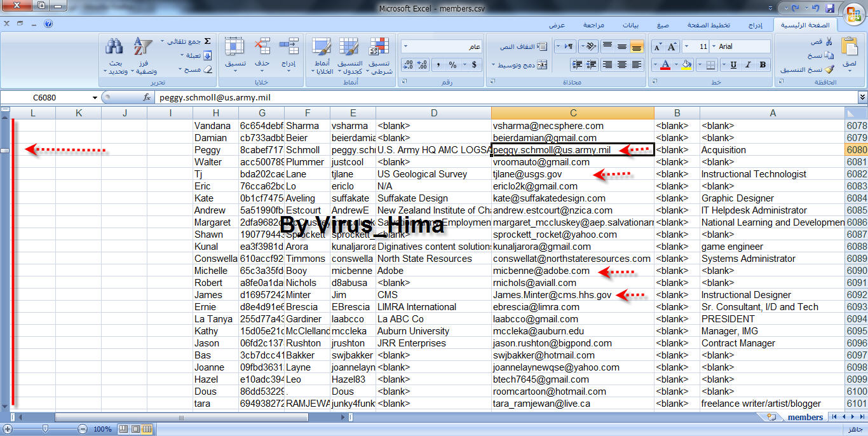The width and height of the screenshot is (868, 436).
Task: Open the font color dropdown arrow
Action: [x=655, y=65]
